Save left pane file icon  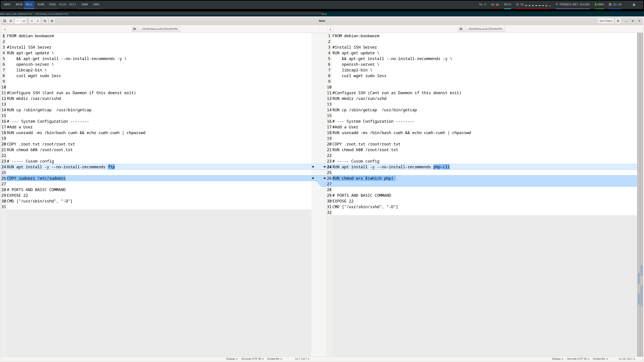[x=5, y=29]
